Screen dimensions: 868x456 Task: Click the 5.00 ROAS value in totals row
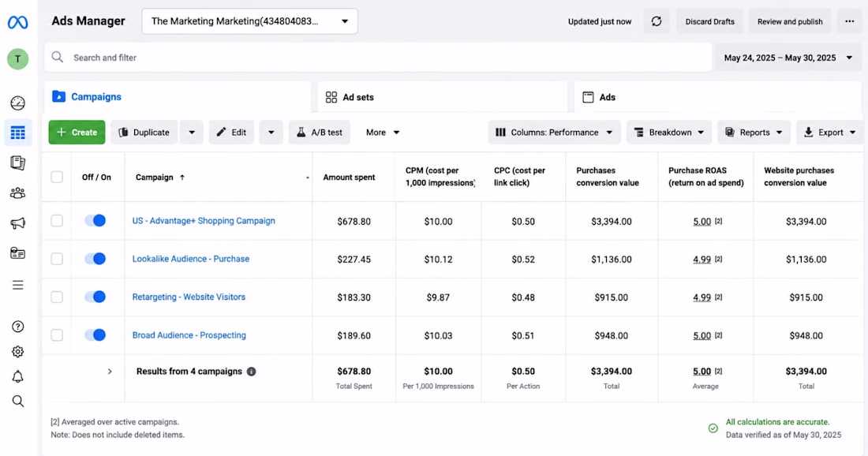coord(702,372)
